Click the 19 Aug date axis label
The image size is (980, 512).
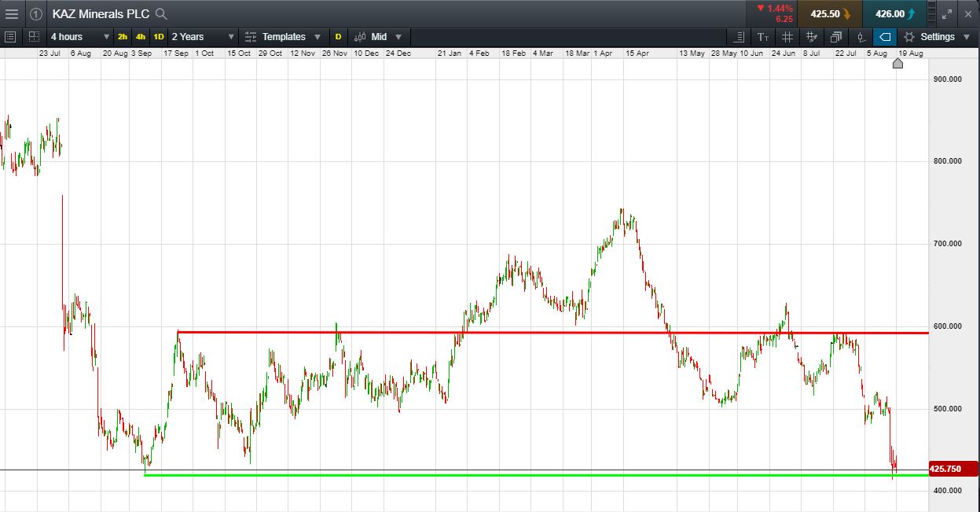point(910,53)
